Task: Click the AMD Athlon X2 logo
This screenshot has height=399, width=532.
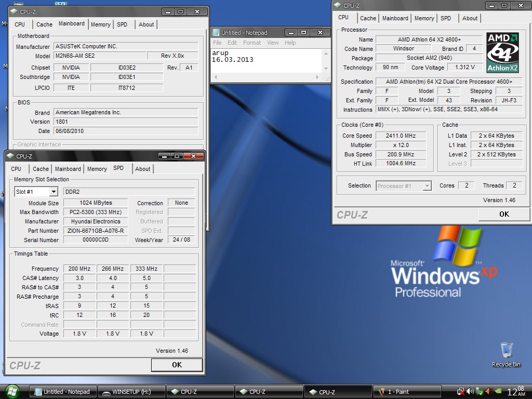Action: (502, 52)
